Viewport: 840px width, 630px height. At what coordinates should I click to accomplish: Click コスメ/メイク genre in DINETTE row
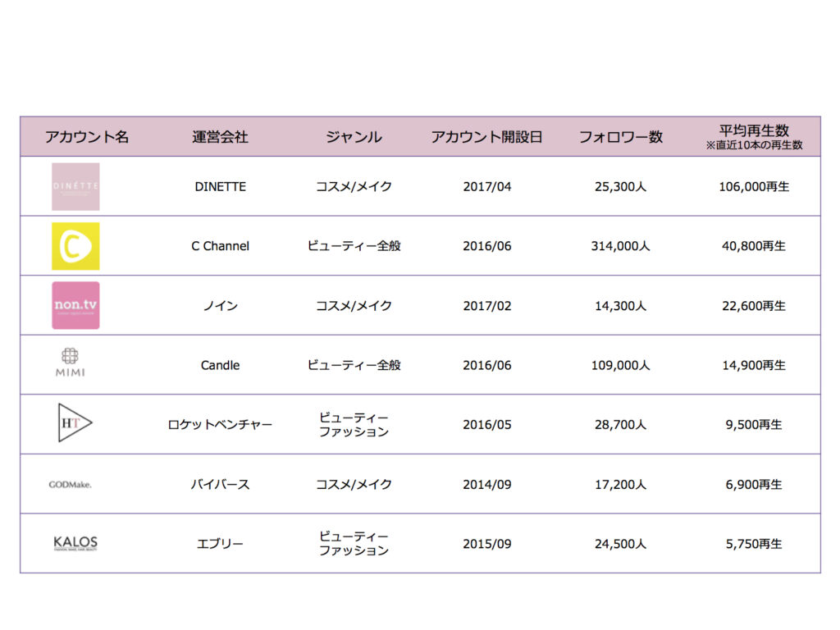[354, 186]
